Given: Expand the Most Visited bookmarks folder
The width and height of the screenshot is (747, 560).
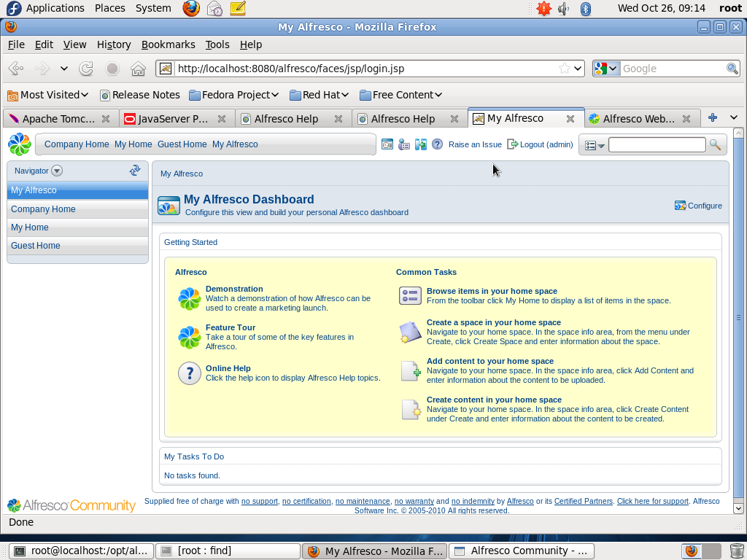Looking at the screenshot, I should pyautogui.click(x=47, y=95).
